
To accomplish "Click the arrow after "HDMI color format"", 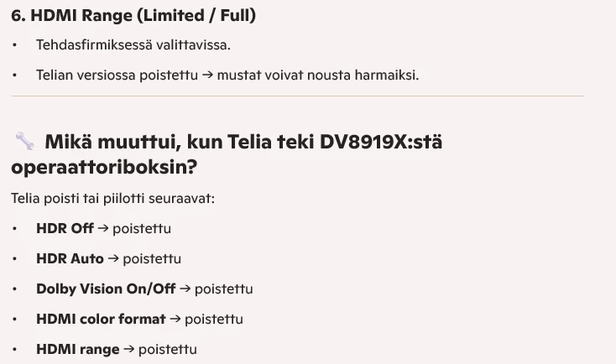I will (x=175, y=319).
